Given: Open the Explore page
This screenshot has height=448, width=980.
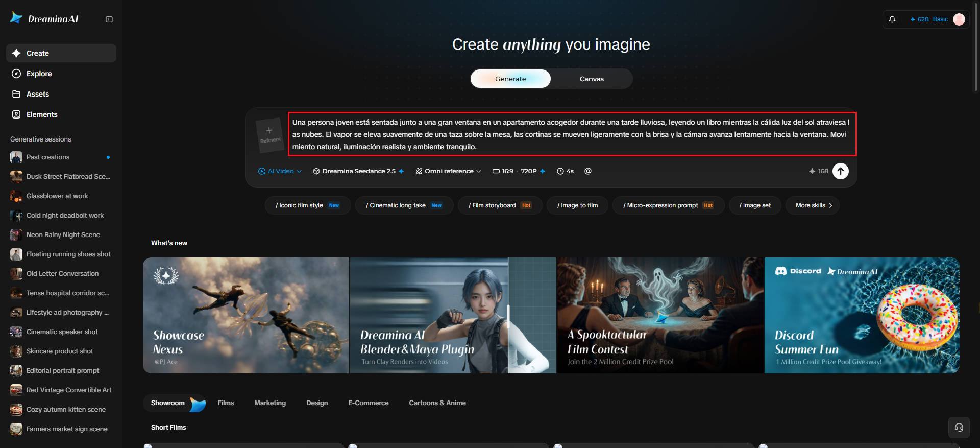Looking at the screenshot, I should point(61,74).
